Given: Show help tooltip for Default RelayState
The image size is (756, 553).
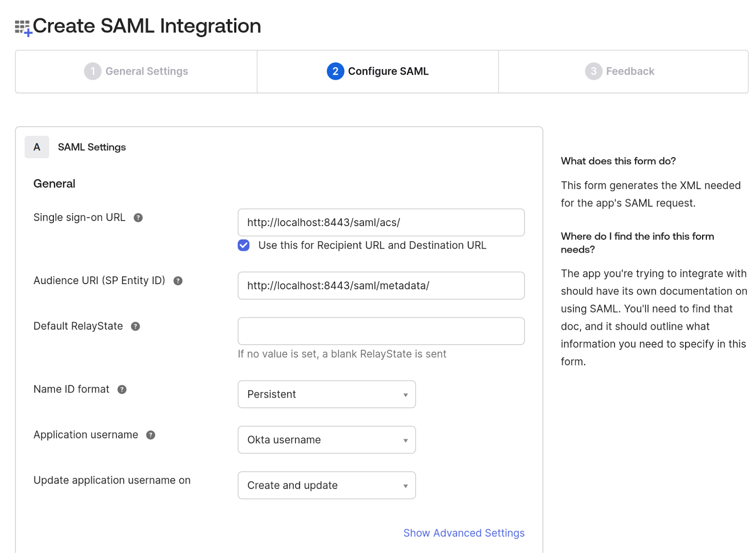Looking at the screenshot, I should click(x=135, y=326).
